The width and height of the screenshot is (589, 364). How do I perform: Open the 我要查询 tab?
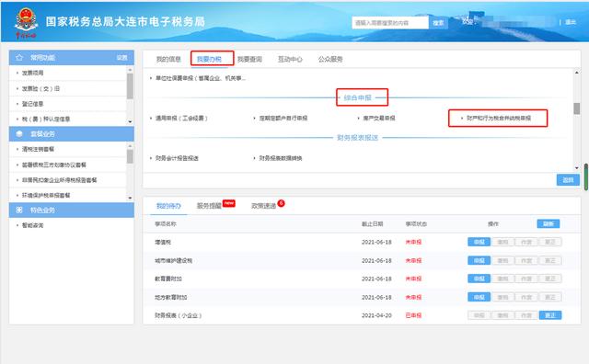pyautogui.click(x=249, y=59)
